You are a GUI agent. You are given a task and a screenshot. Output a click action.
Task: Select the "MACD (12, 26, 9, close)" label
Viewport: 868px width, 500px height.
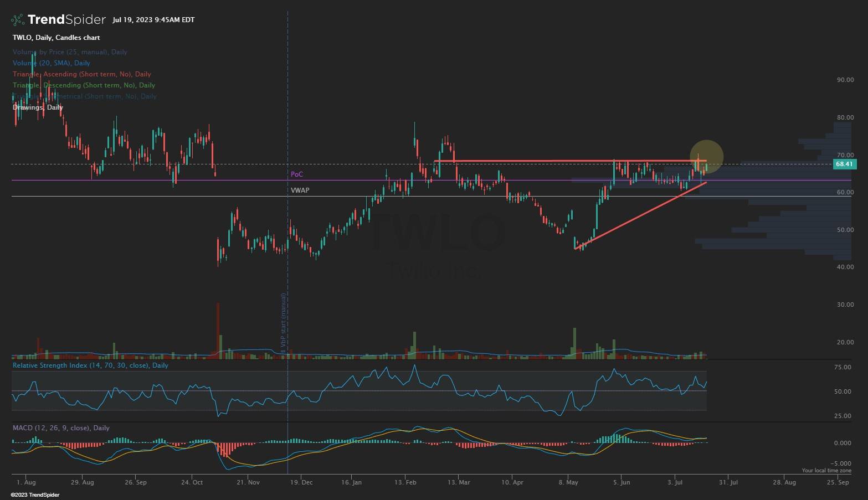click(x=61, y=427)
